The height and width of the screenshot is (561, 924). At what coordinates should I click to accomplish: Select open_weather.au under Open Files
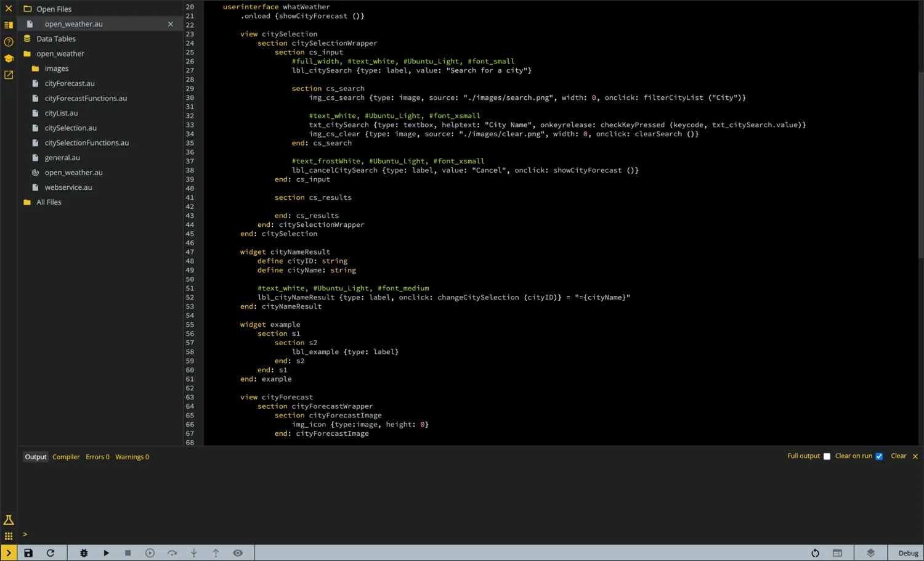click(x=73, y=24)
